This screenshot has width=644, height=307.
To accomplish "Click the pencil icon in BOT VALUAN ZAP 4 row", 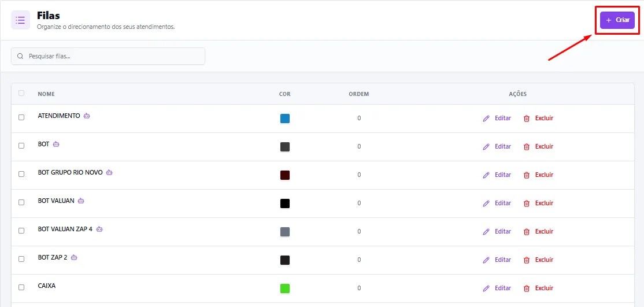I will point(486,232).
